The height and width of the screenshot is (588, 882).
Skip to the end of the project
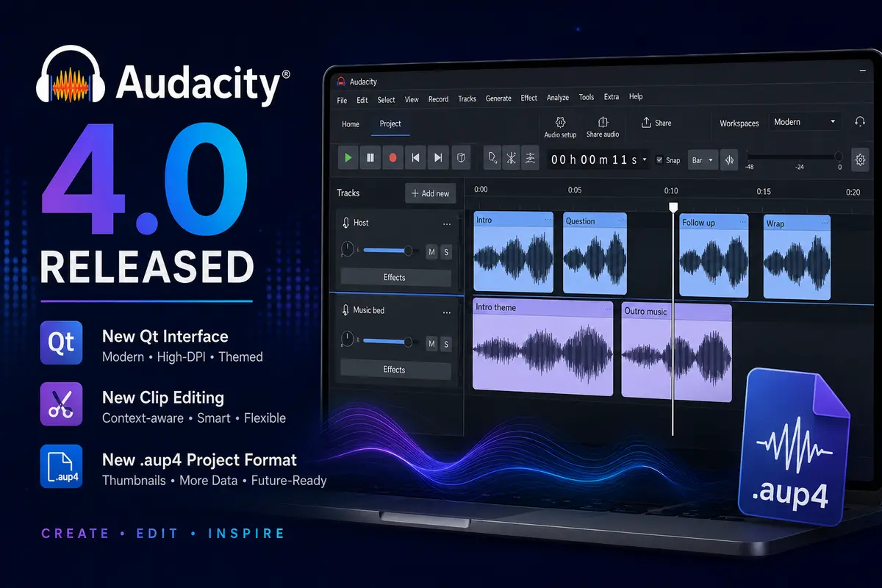click(438, 157)
